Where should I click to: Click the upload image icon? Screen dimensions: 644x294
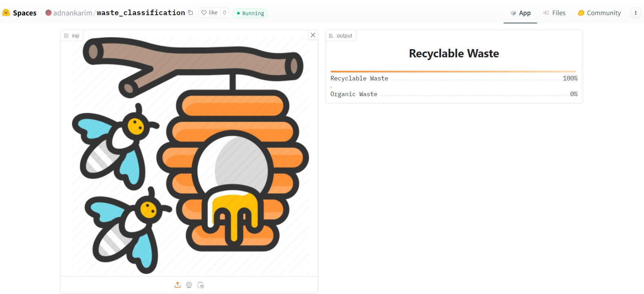(178, 285)
